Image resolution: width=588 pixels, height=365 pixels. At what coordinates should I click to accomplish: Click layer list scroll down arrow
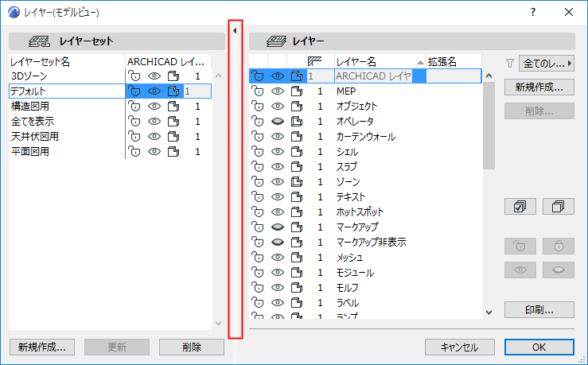(489, 313)
